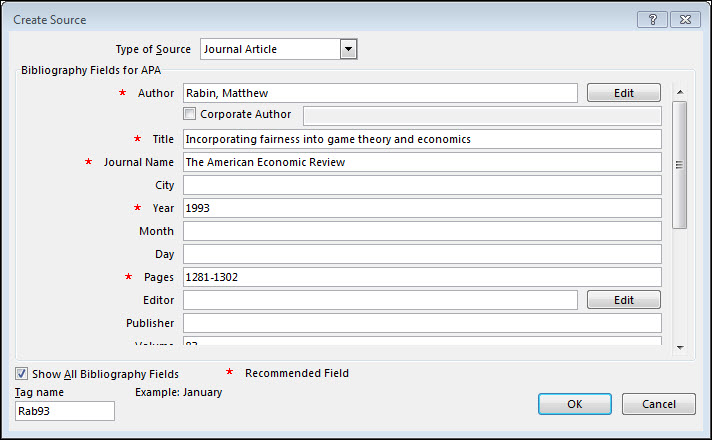Click the Bibliography Fields for APA label
Screen dimensions: 712x440
91,70
